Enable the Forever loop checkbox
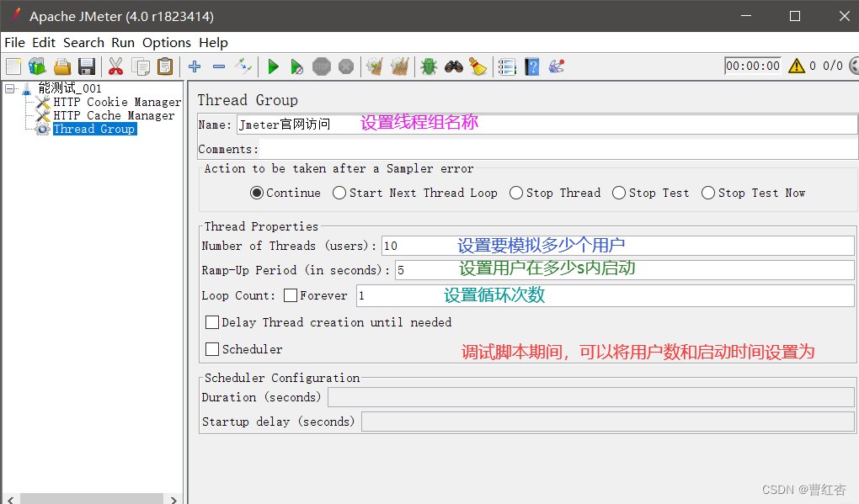 pos(291,295)
